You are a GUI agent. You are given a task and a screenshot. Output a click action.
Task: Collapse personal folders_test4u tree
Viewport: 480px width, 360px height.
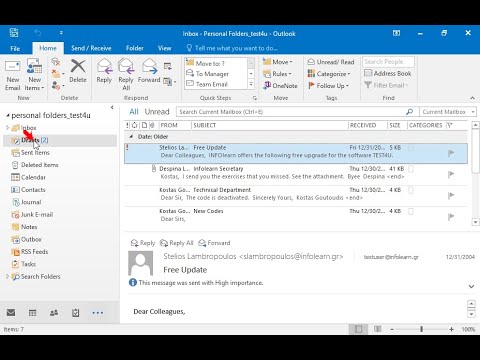[7, 115]
